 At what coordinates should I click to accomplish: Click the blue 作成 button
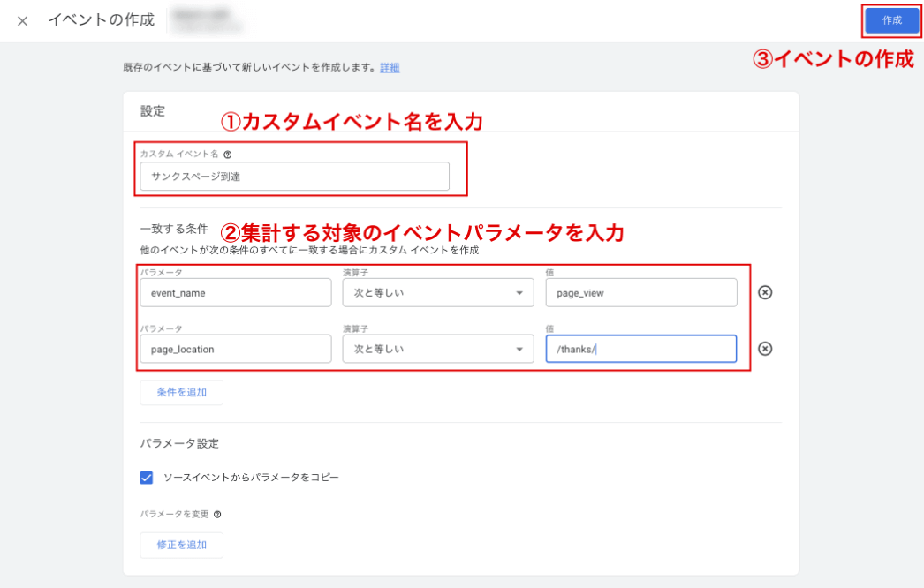click(x=891, y=20)
